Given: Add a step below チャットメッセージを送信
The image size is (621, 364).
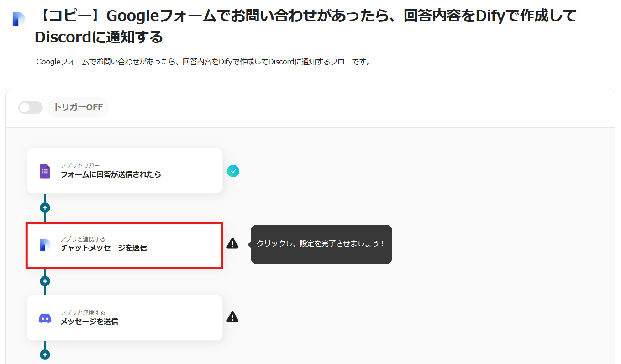Looking at the screenshot, I should click(45, 281).
